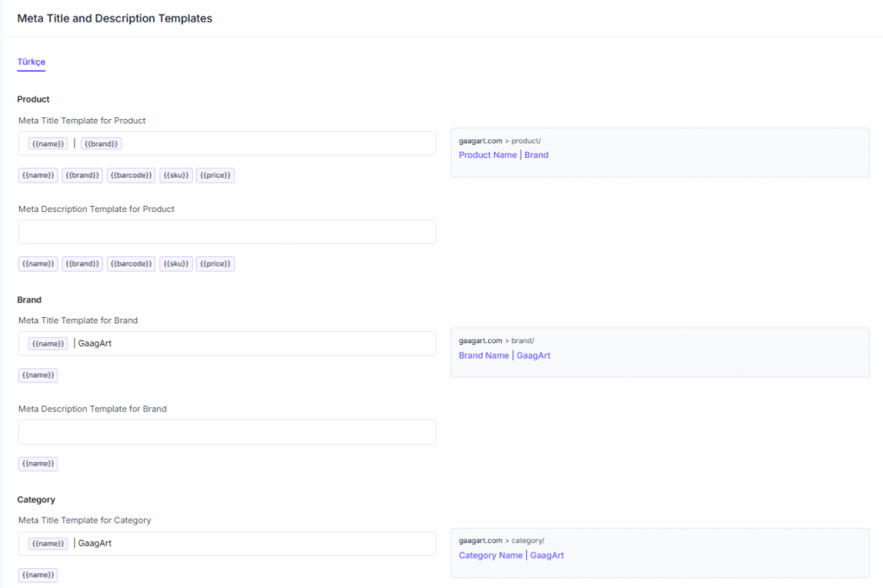
Task: Insert {{price}} tag below Product Meta Title
Action: click(x=215, y=175)
